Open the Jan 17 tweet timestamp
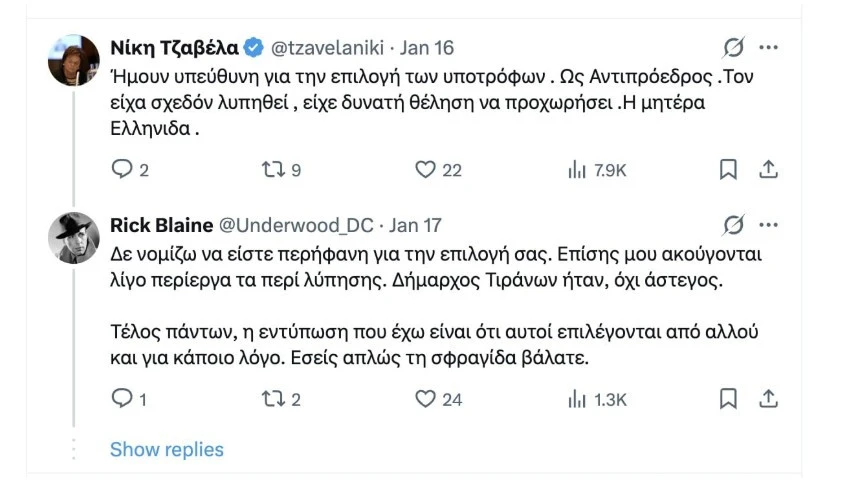The width and height of the screenshot is (854, 480). coord(415,225)
